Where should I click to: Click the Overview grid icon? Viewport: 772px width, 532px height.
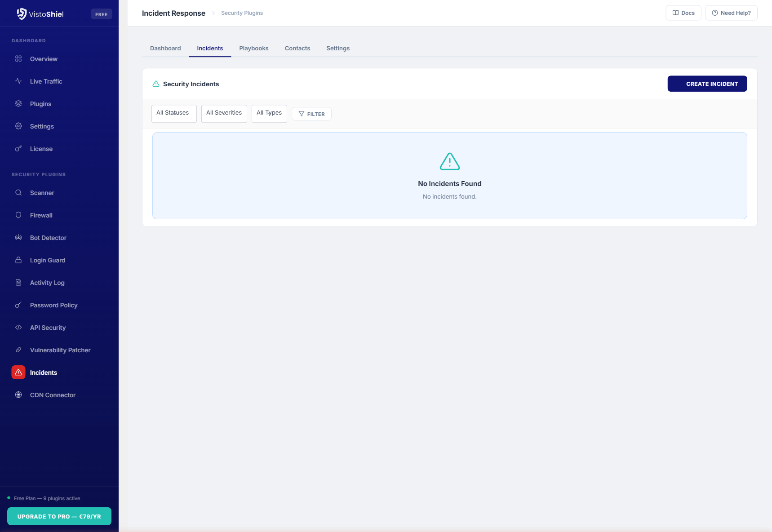point(18,58)
